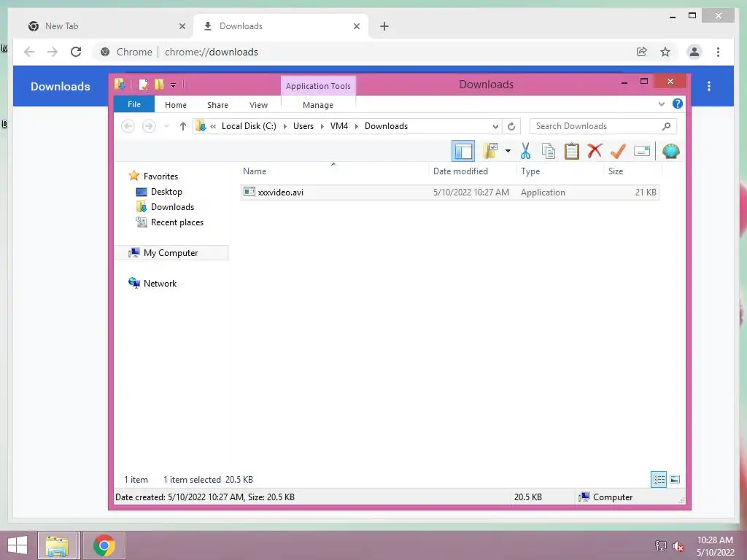Viewport: 747px width, 560px height.
Task: Open Windows Start button
Action: pos(18,545)
